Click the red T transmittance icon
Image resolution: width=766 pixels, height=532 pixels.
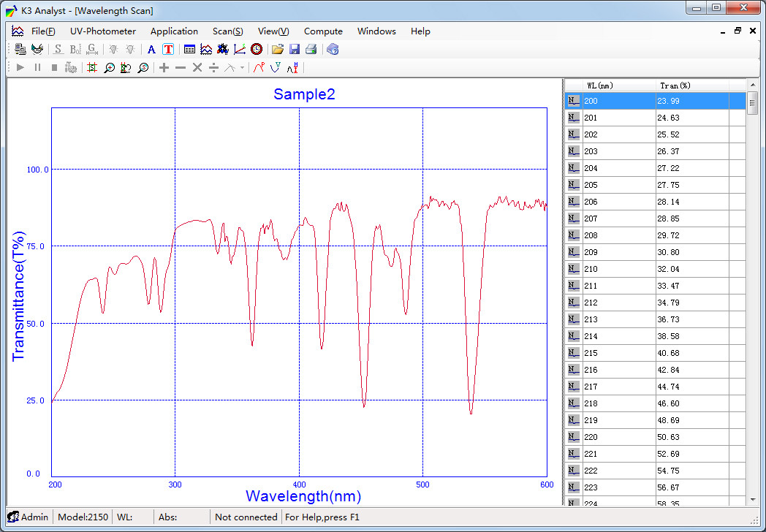pyautogui.click(x=168, y=50)
